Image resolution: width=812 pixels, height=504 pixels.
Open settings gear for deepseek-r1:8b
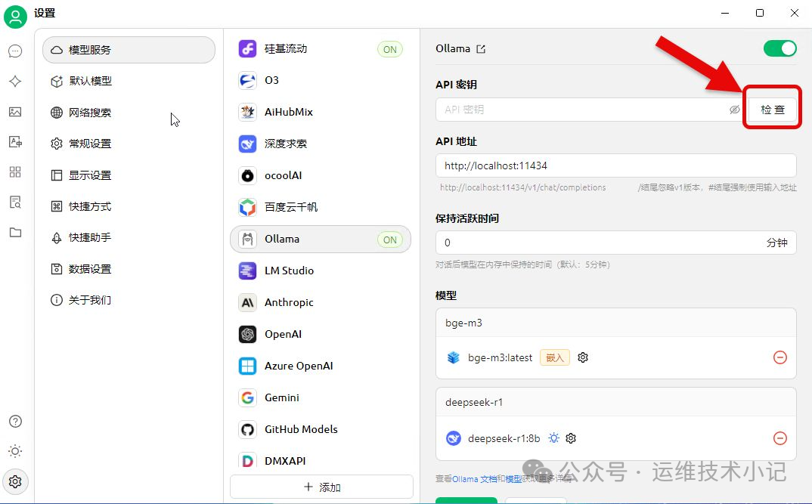(x=571, y=438)
